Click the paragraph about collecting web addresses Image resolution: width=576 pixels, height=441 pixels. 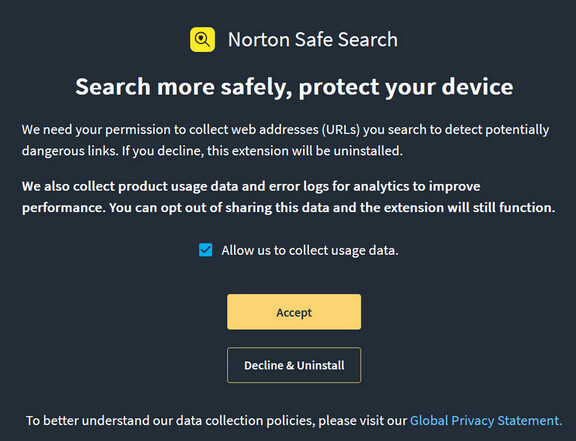tap(285, 140)
